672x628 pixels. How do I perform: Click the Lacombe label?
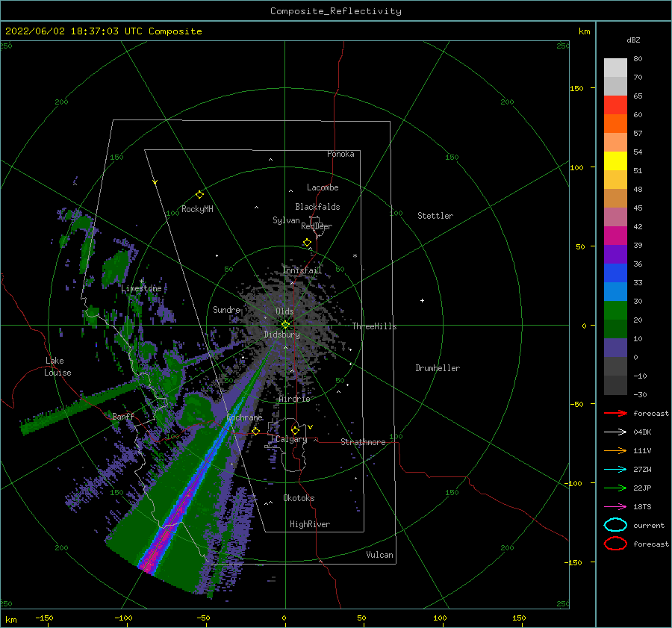(x=323, y=187)
